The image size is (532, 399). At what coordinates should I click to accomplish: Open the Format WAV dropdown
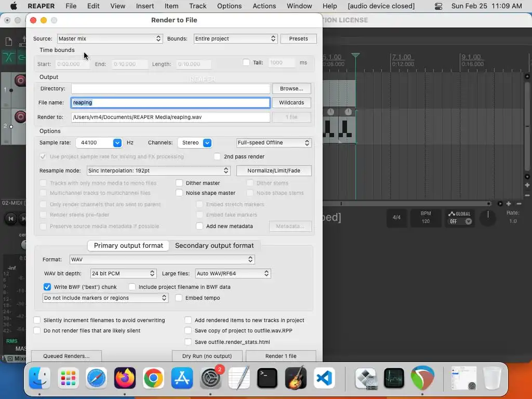click(x=162, y=260)
